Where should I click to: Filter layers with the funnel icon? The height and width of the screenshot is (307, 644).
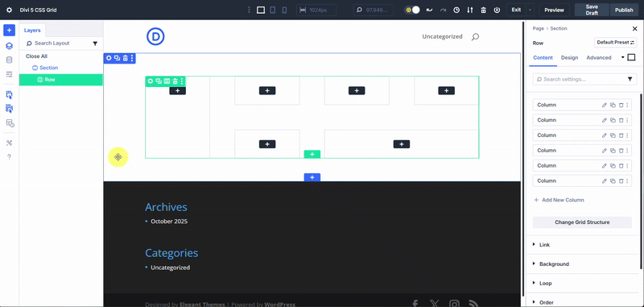(x=95, y=44)
